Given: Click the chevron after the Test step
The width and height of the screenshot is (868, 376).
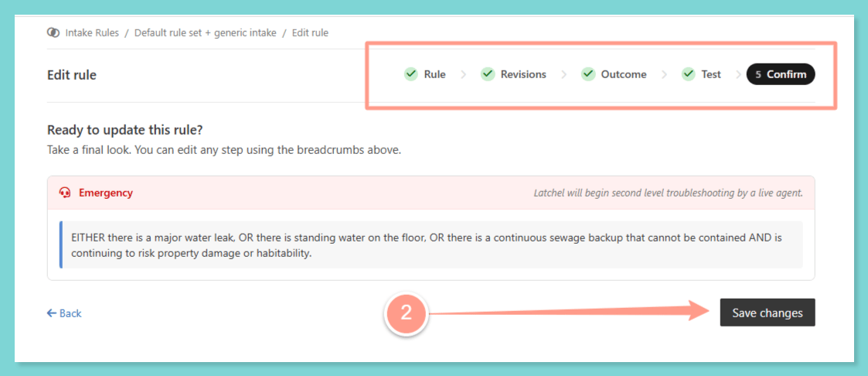Looking at the screenshot, I should point(738,75).
